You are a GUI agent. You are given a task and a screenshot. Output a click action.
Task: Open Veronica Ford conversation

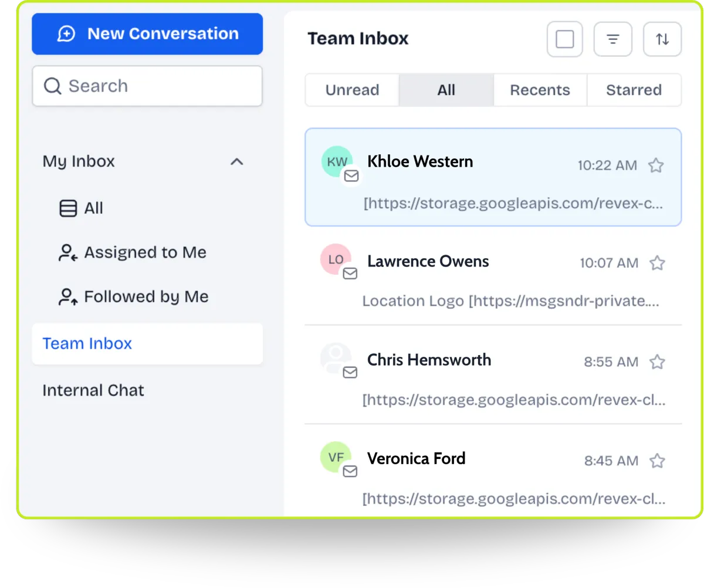coord(493,471)
